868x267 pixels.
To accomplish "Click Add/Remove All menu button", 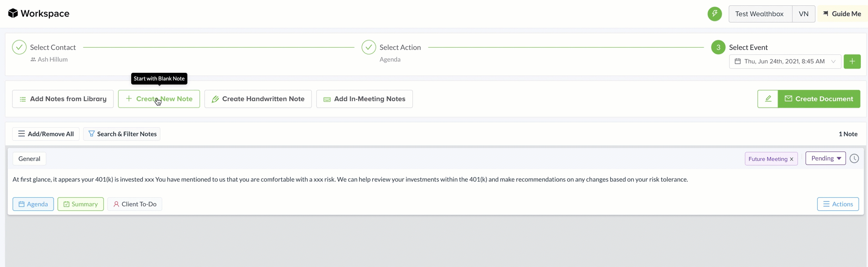I will 46,134.
